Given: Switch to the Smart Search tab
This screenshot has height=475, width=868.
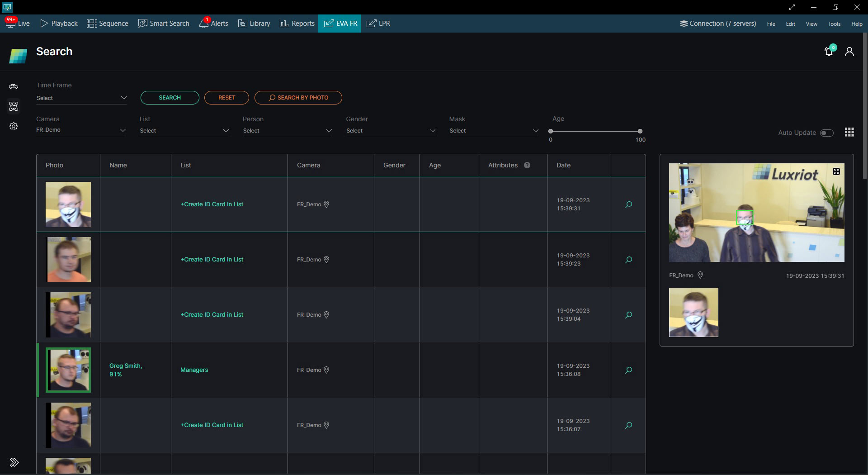Looking at the screenshot, I should pos(164,24).
